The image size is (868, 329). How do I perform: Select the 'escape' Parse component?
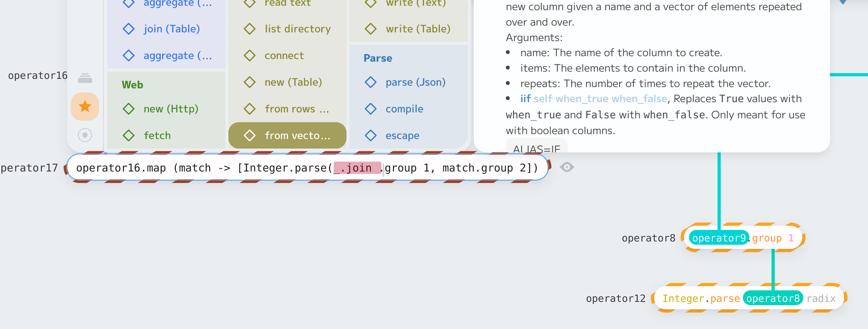coord(402,135)
